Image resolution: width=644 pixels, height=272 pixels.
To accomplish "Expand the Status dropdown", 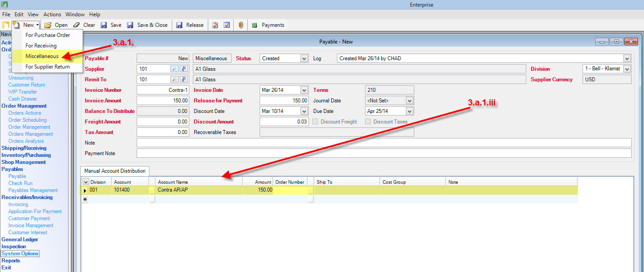I will (304, 58).
